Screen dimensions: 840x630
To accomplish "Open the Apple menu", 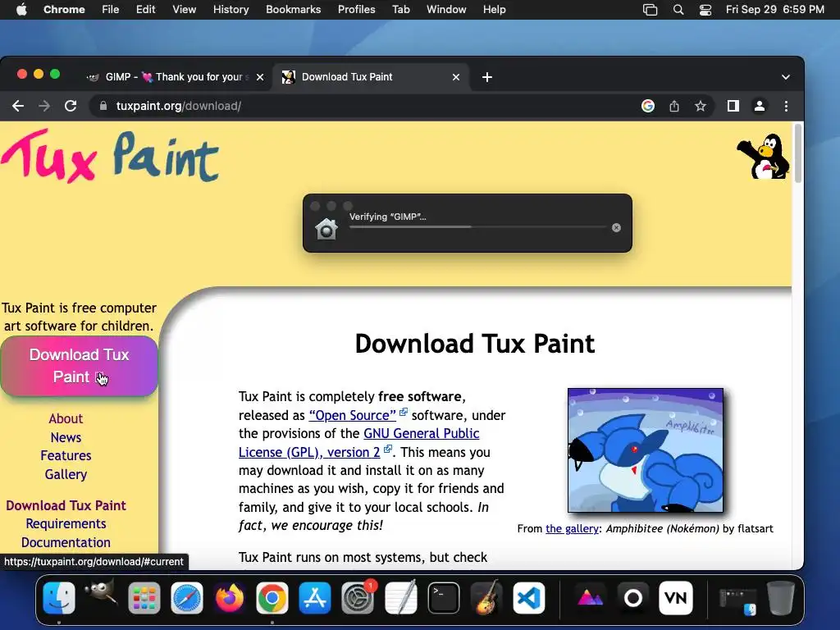I will coord(21,10).
